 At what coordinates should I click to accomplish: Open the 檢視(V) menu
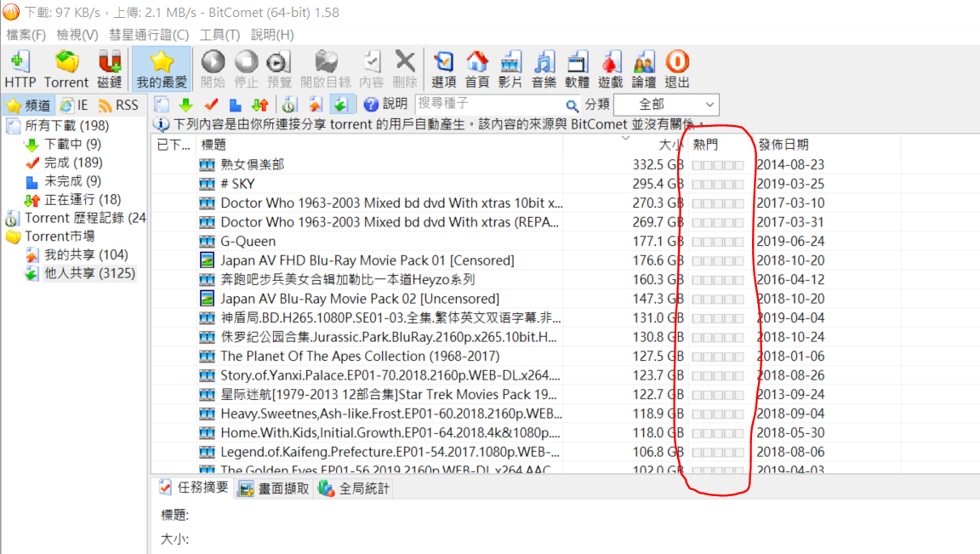click(x=77, y=34)
